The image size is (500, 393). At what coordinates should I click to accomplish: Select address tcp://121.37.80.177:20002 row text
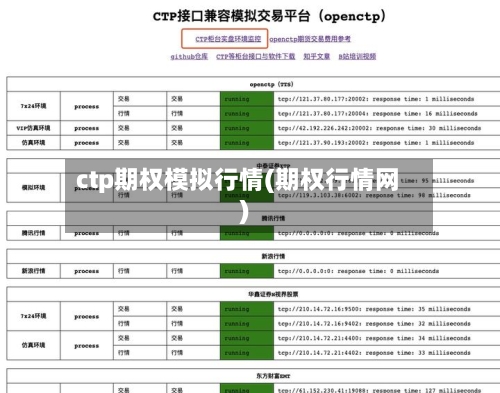tap(376, 99)
